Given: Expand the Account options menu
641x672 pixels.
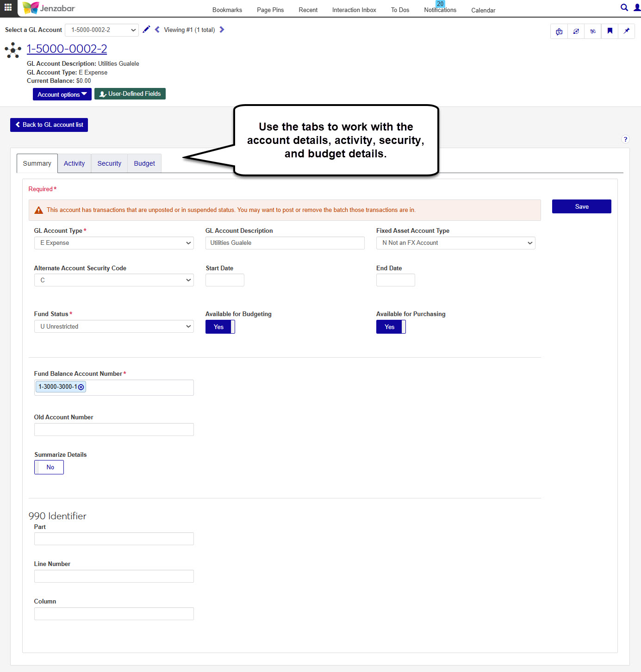Looking at the screenshot, I should [62, 94].
